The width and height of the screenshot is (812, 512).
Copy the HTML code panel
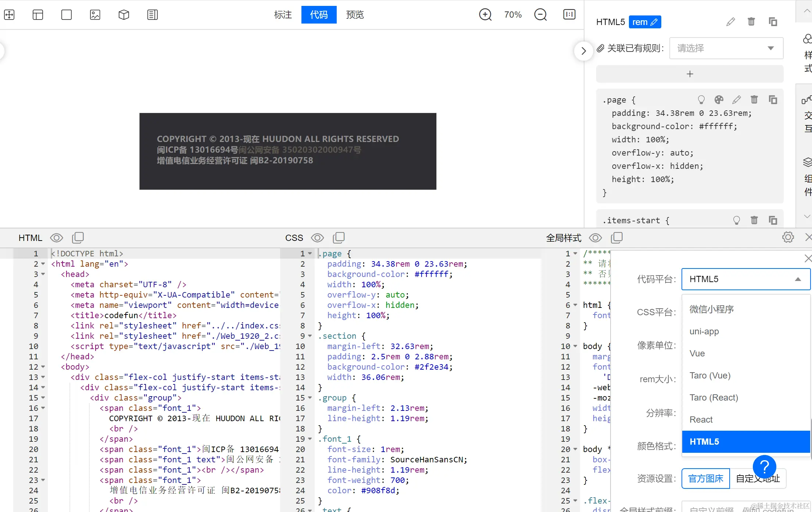[78, 238]
